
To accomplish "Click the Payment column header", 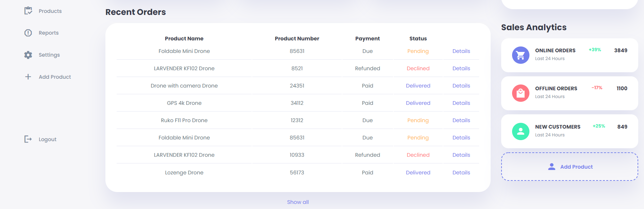I will point(368,39).
